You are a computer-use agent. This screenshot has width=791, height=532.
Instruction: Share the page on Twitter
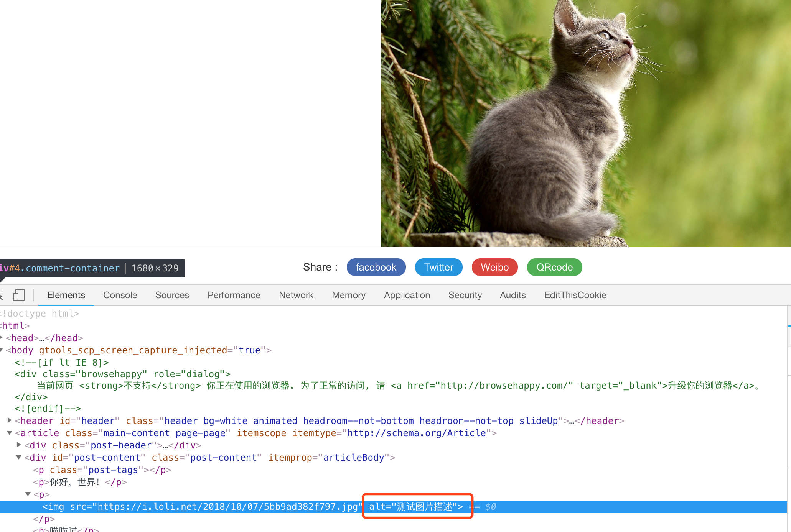click(438, 267)
